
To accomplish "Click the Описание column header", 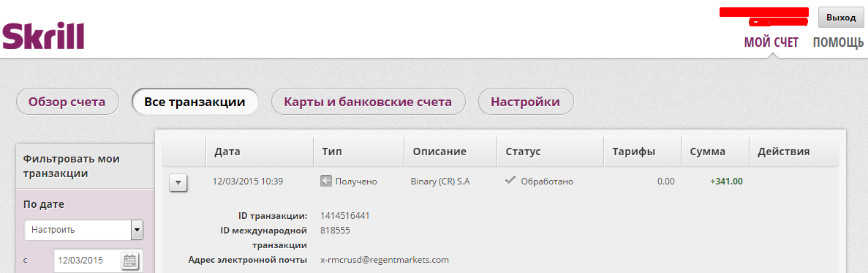I will click(x=450, y=152).
